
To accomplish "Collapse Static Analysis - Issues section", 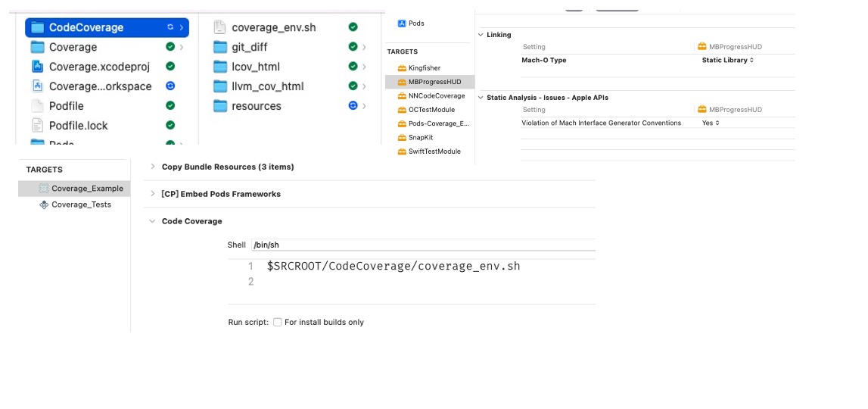I will 481,98.
